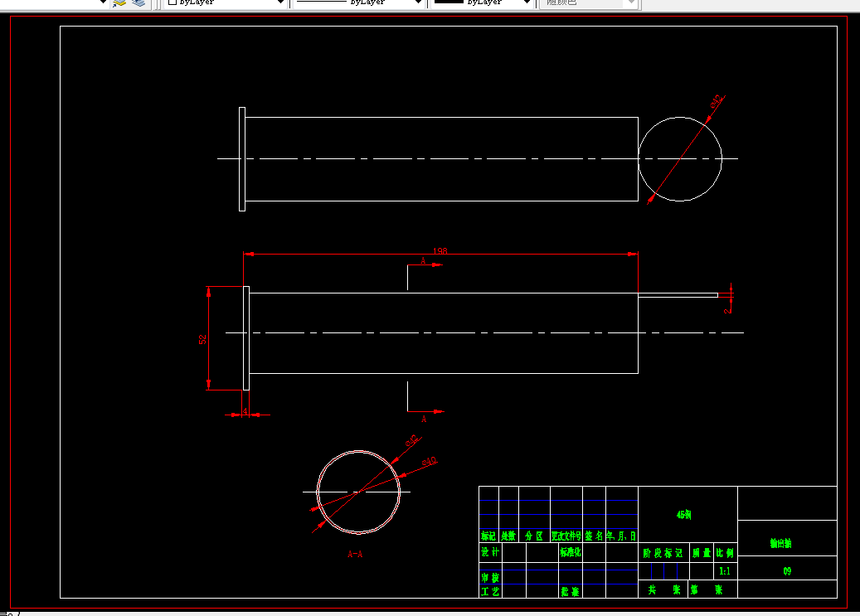Open the color control ByLayer dropdown
860x616 pixels.
[226, 2]
